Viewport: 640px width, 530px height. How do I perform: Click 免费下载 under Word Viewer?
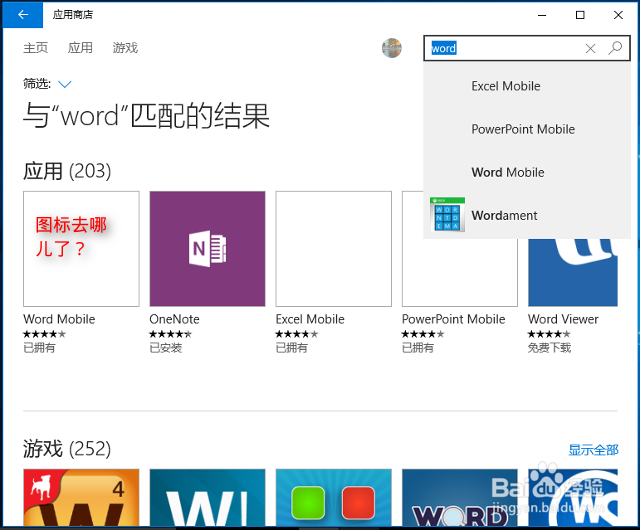(x=549, y=348)
